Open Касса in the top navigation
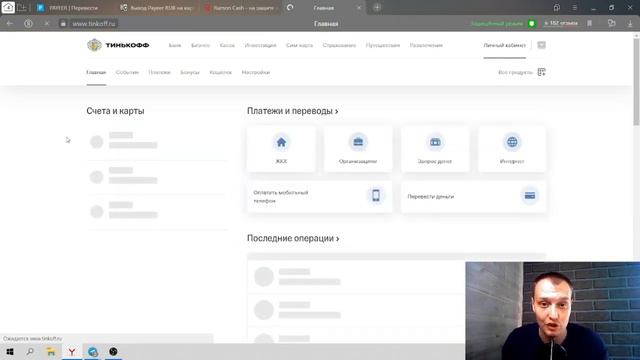640x360 pixels. pos(227,45)
